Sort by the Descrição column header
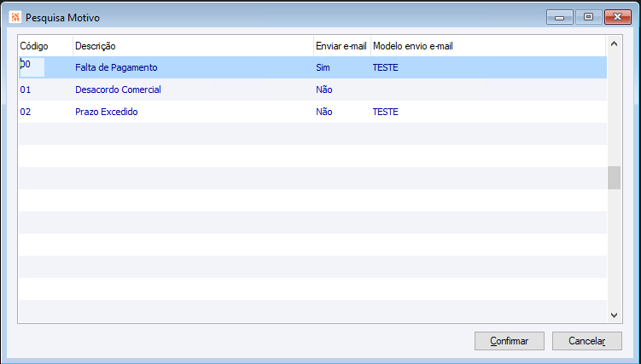 (x=194, y=46)
